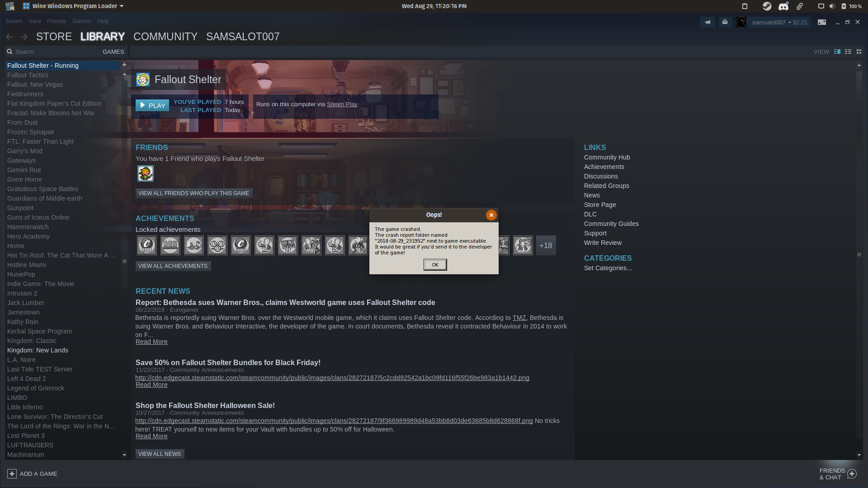
Task: Click the friend avatar who plays Fallout Shelter
Action: [146, 174]
